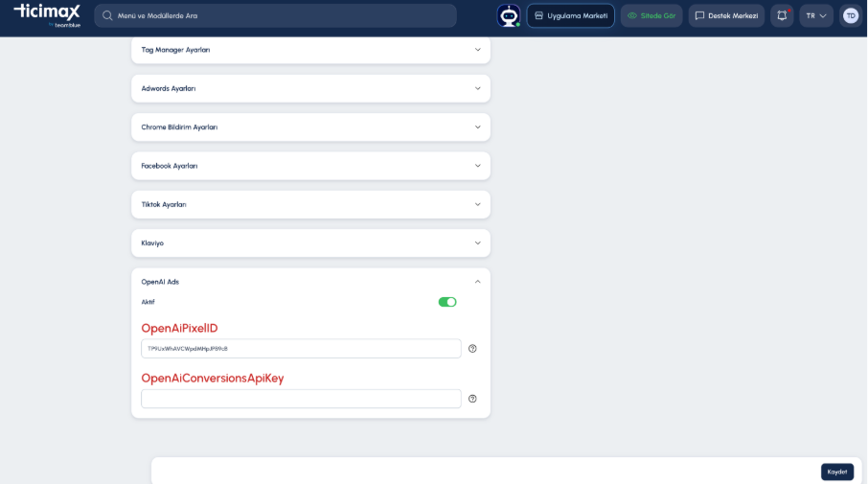The height and width of the screenshot is (484, 868).
Task: Expand the Tiktok Ayarları panel
Action: (x=310, y=204)
